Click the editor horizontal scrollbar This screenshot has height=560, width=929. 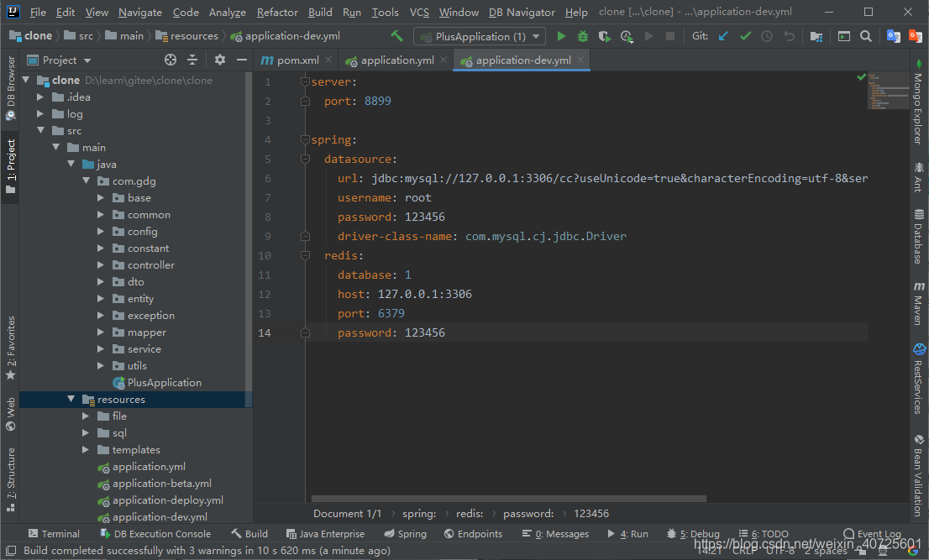coord(508,499)
